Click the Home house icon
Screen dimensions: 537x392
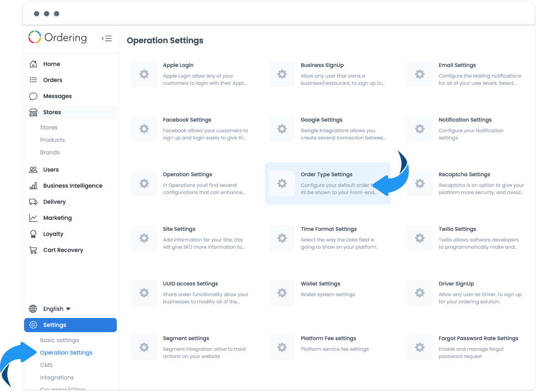pyautogui.click(x=33, y=64)
